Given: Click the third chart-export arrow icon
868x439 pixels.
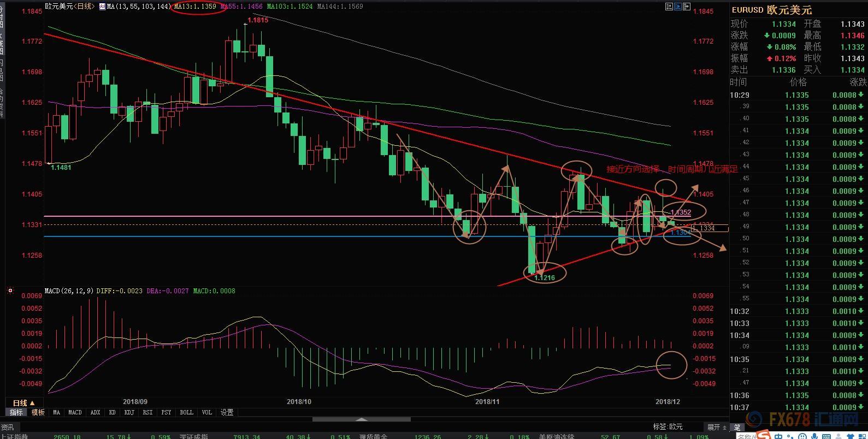Looking at the screenshot, I should [687, 7].
